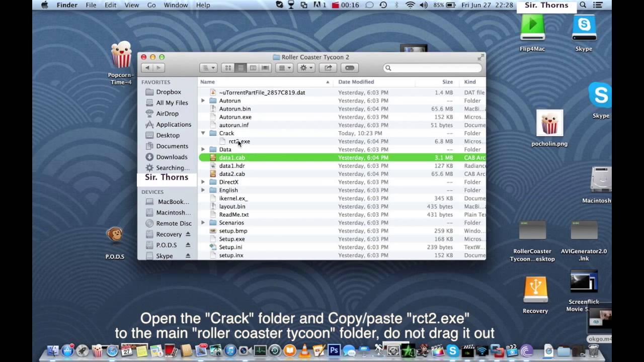Open the View menu

coord(131,5)
